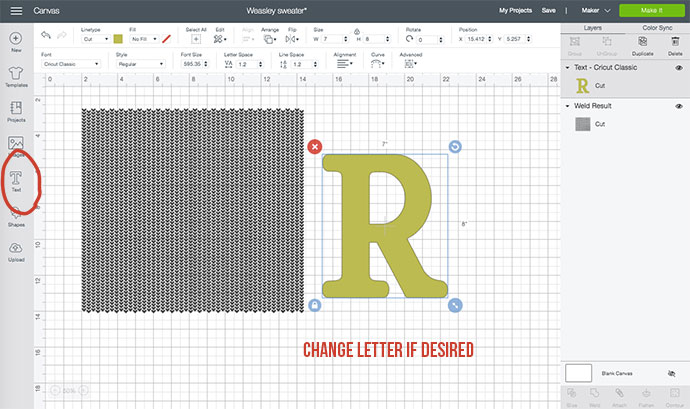Image resolution: width=690 pixels, height=409 pixels.
Task: Click the UnGroup icon
Action: [607, 41]
